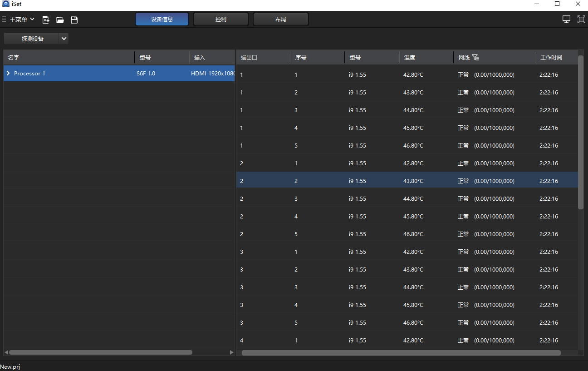Screen dimensions: 588x371
Task: Select 42.80°C in output 1 sequence 1 row
Action: [413, 74]
